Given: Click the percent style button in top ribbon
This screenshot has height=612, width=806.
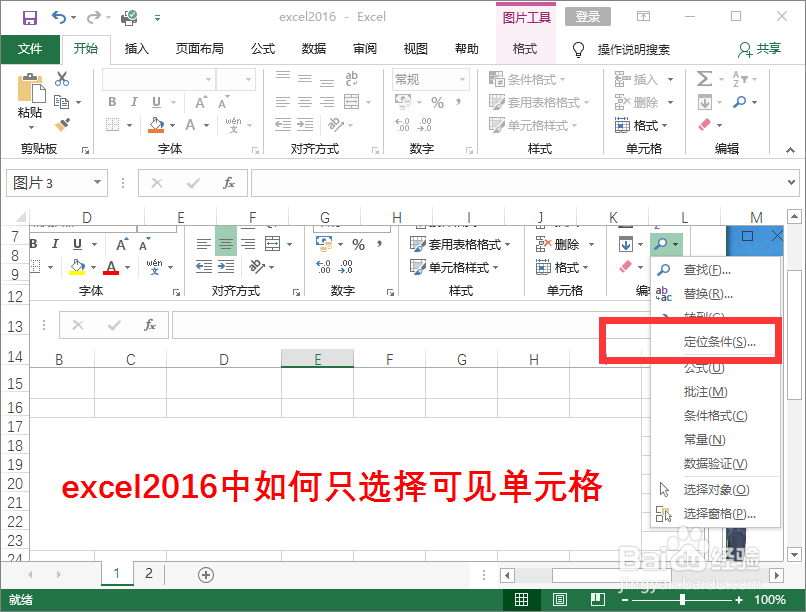Looking at the screenshot, I should (x=437, y=103).
